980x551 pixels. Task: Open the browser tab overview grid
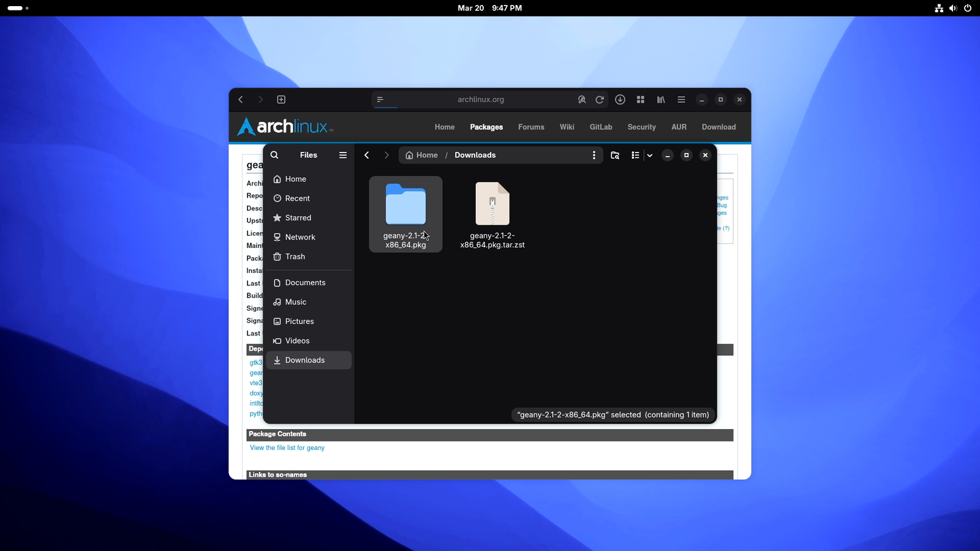[641, 99]
